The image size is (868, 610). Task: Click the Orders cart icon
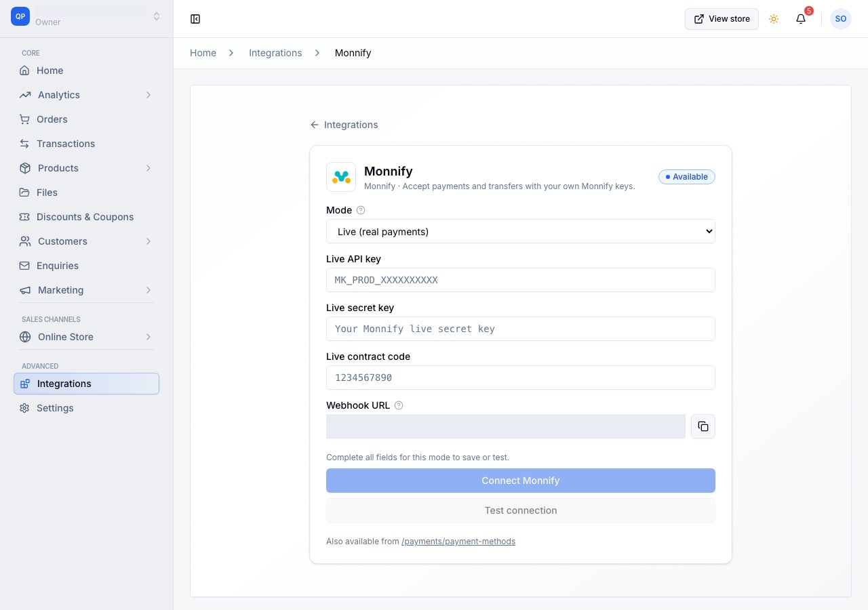tap(24, 119)
